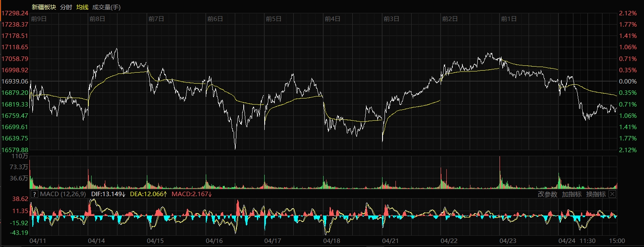This screenshot has width=644, height=247.
Task: Click the DIF:13.149 value
Action: pos(109,194)
